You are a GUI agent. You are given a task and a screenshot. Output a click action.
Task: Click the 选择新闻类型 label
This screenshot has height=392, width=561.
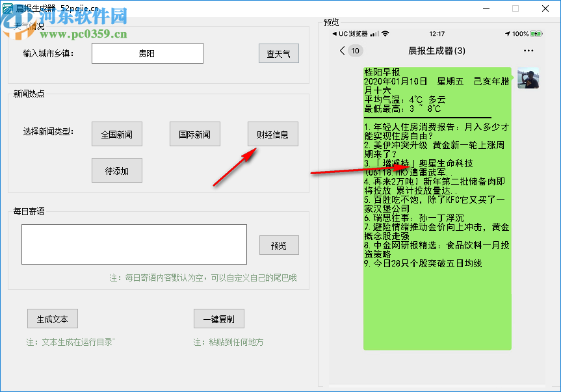(48, 131)
